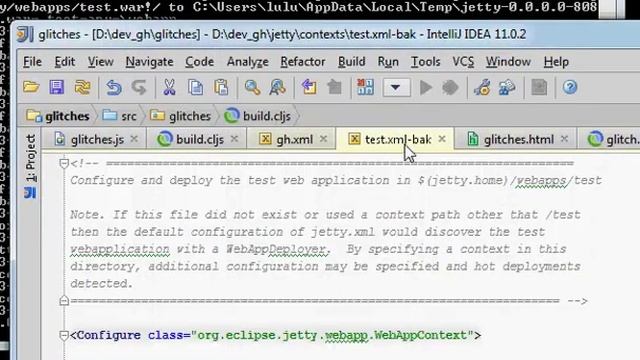Image resolution: width=640 pixels, height=360 pixels.
Task: Open the View menu
Action: 100,62
